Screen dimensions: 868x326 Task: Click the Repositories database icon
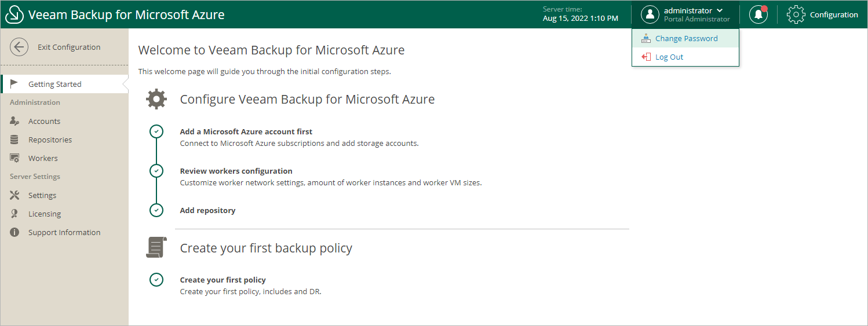pos(16,140)
